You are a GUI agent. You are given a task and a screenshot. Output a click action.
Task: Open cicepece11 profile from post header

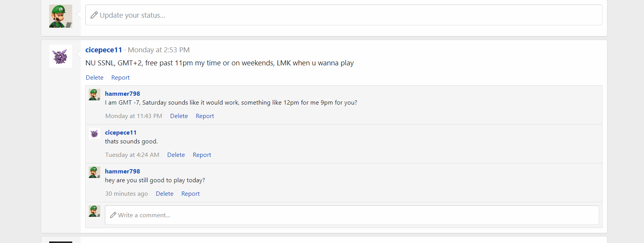pos(104,50)
